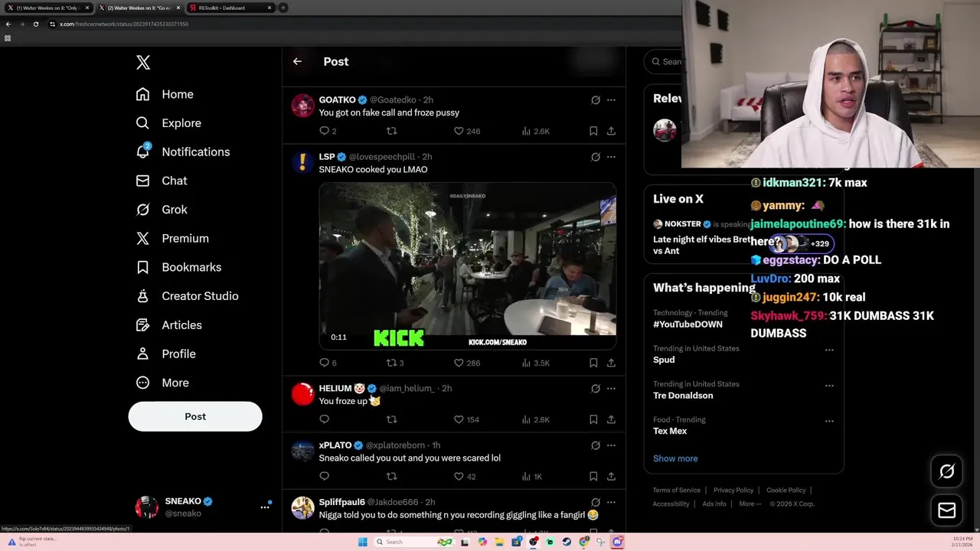Repost GOATKO's post
The width and height of the screenshot is (980, 551).
click(x=391, y=131)
